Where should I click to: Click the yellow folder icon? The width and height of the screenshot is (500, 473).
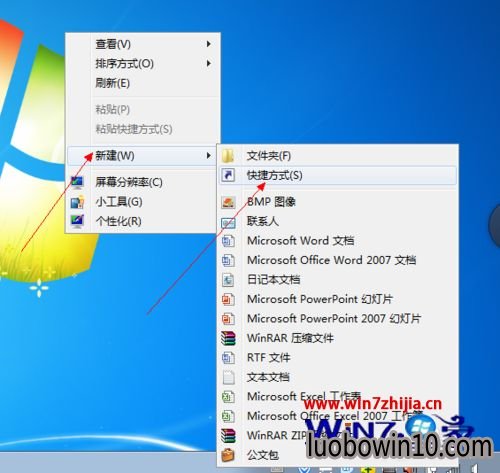228,156
